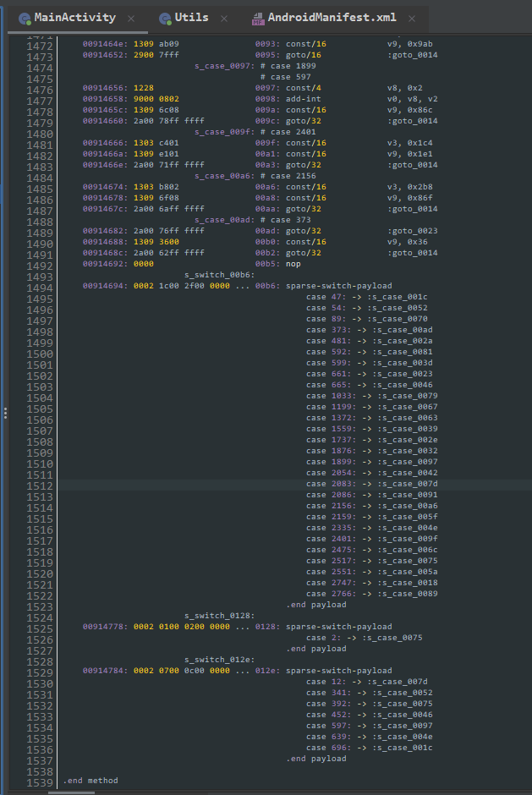The image size is (532, 795).
Task: Click the bytecode '9000 0802'
Action: click(x=156, y=99)
